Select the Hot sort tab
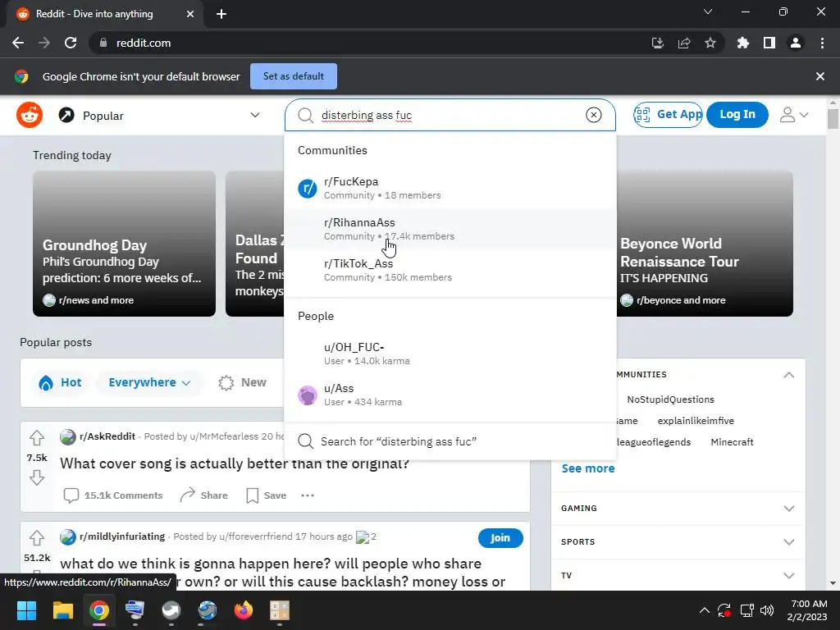Viewport: 840px width, 630px height. [61, 382]
